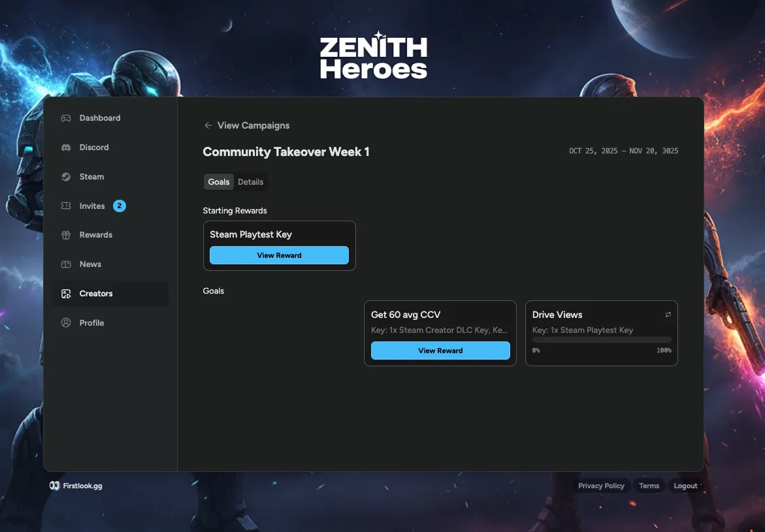765x532 pixels.
Task: Open Profile via the person icon
Action: [x=65, y=322]
